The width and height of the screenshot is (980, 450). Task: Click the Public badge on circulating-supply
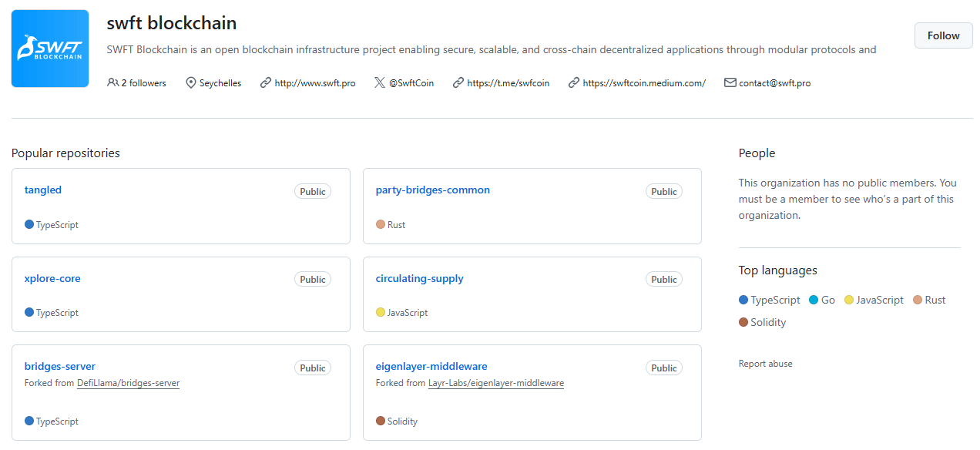[663, 279]
